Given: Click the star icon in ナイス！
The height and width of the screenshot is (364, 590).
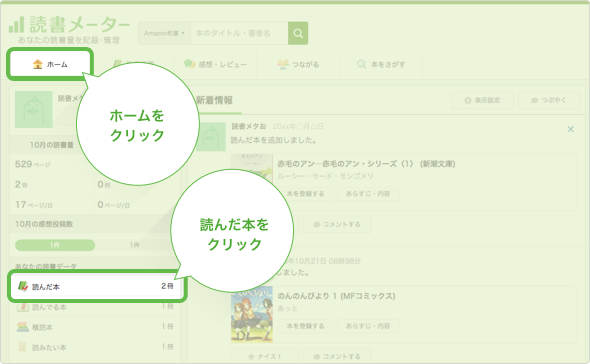Looking at the screenshot, I should click(251, 356).
